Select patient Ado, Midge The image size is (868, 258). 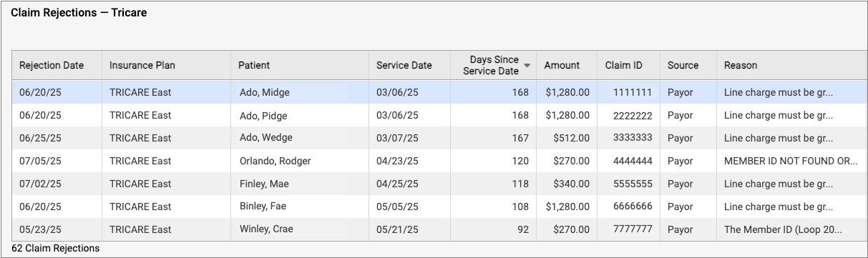coord(265,92)
